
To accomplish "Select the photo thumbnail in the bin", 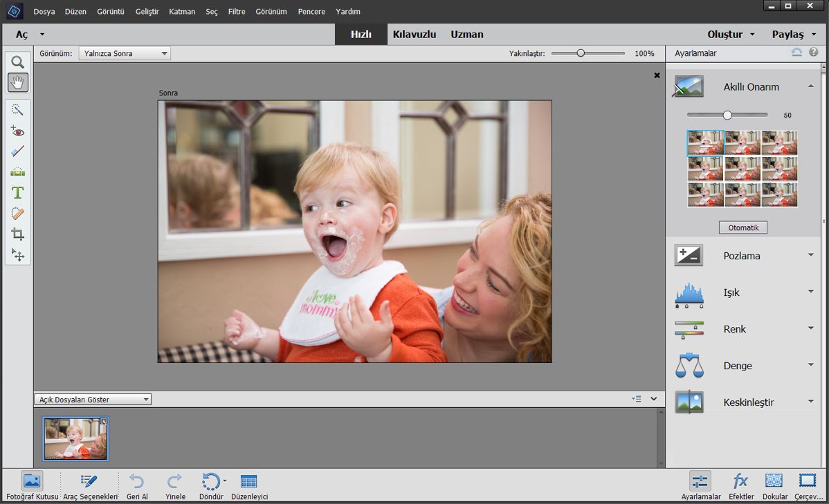I will click(x=75, y=438).
